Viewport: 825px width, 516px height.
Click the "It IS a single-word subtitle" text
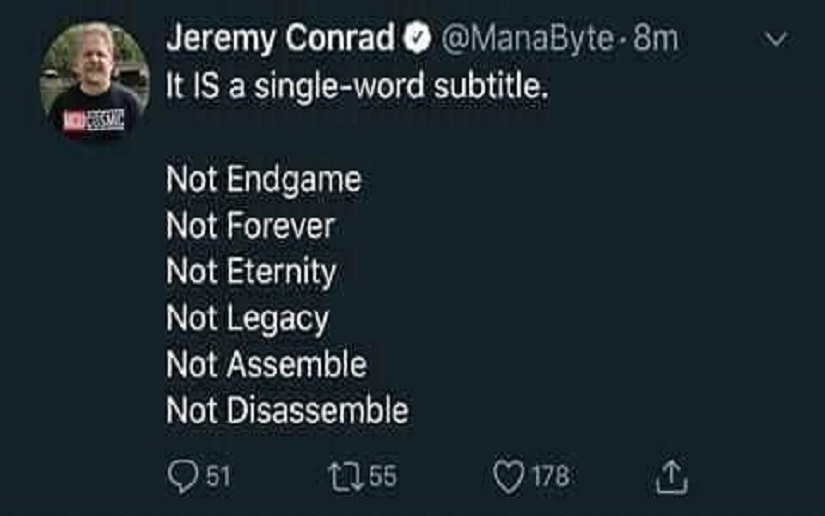[x=357, y=87]
